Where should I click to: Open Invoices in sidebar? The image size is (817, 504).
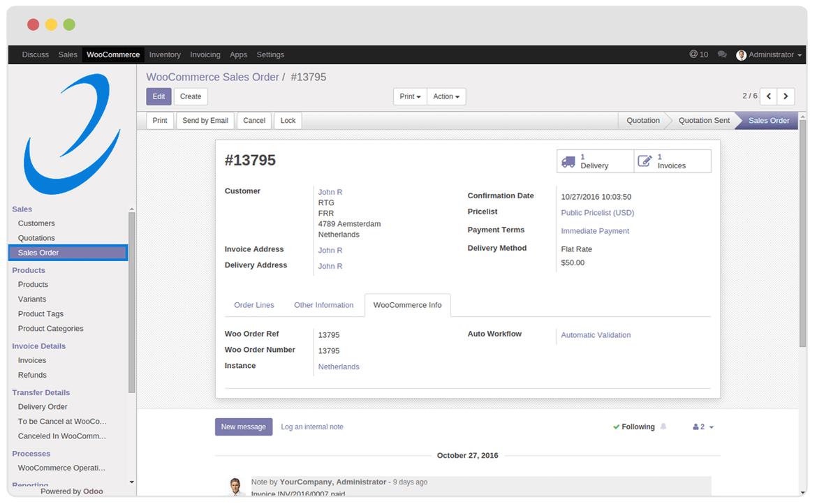32,360
